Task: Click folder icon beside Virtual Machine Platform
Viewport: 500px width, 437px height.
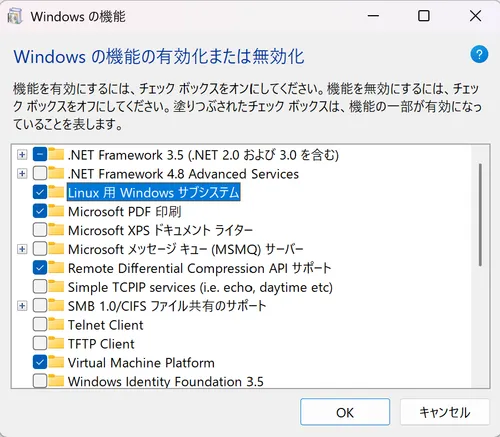Action: [x=56, y=362]
